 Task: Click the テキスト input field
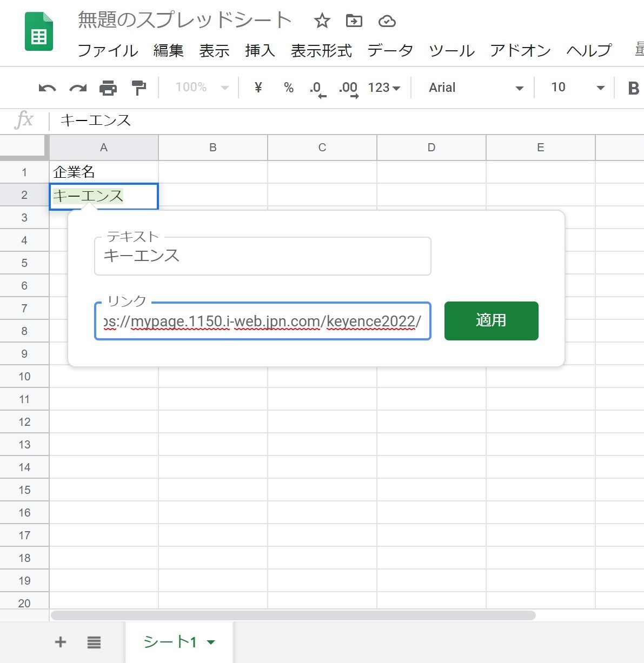click(x=263, y=256)
